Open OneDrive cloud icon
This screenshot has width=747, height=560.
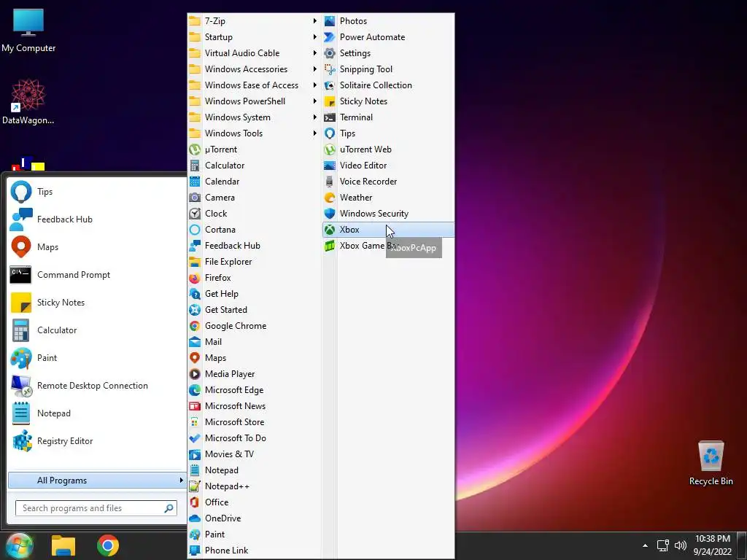pos(195,518)
